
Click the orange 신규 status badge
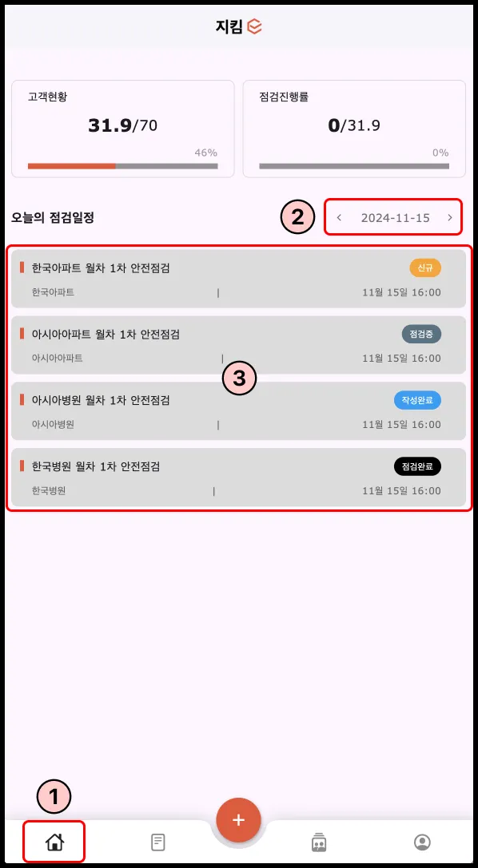pos(425,268)
